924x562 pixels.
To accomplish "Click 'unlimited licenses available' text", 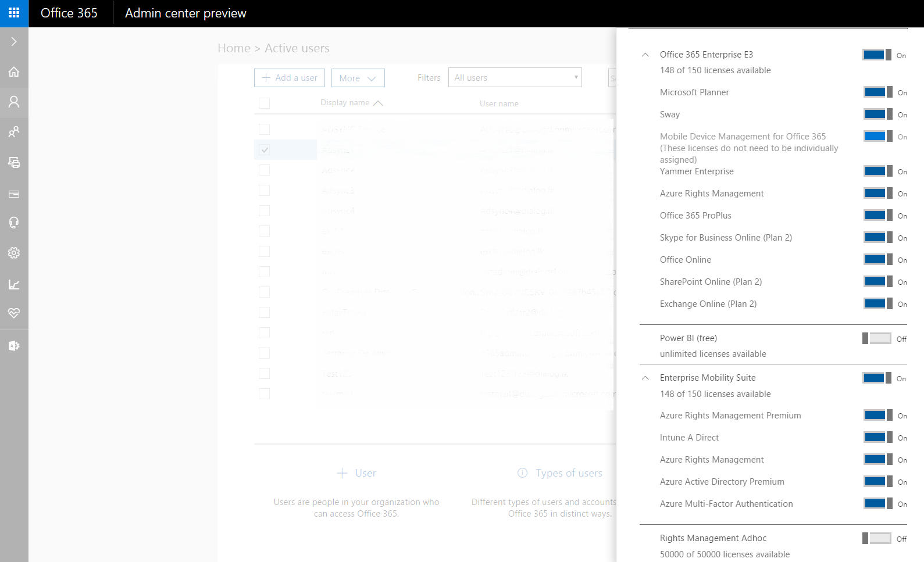I will [713, 354].
